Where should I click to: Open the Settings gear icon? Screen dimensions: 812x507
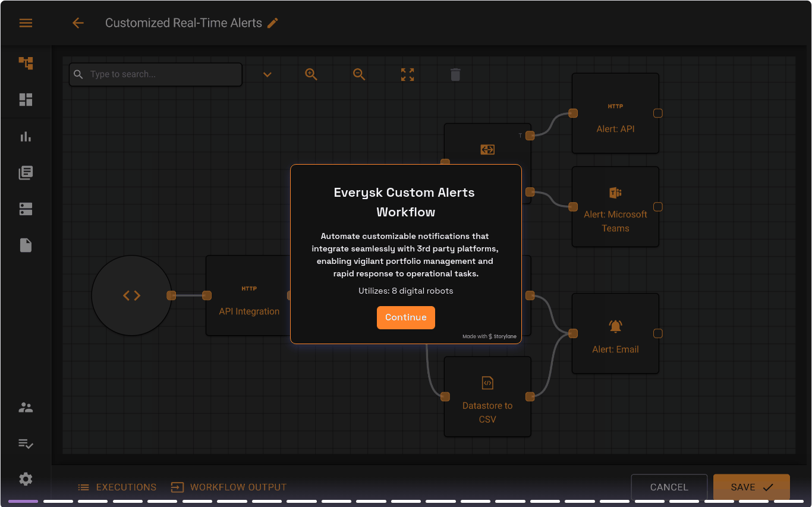[26, 479]
